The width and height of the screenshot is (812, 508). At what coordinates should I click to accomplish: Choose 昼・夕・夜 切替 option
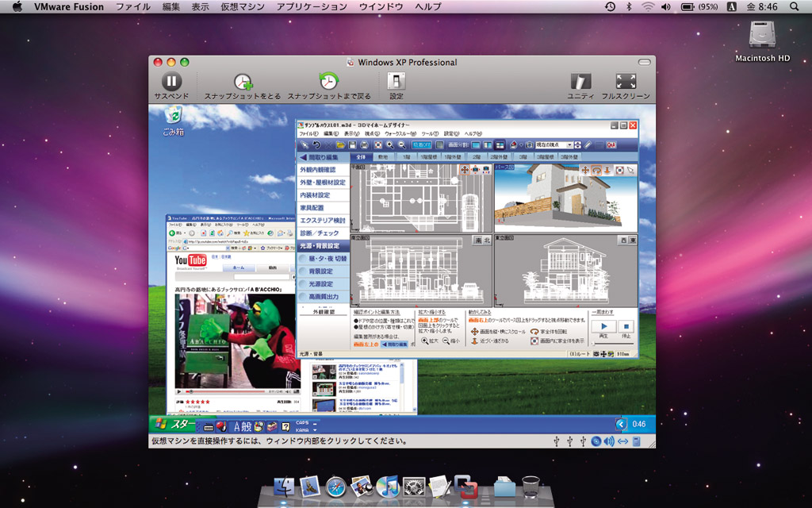coord(324,259)
